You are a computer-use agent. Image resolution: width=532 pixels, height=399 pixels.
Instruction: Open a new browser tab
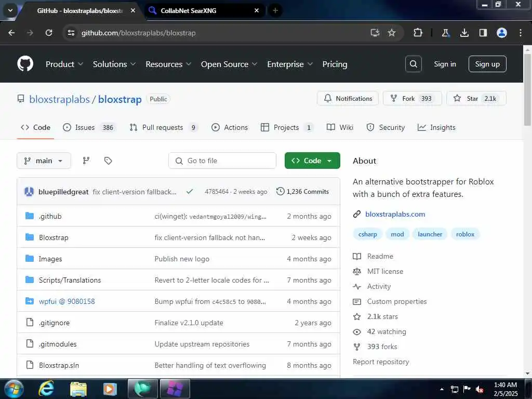click(275, 10)
